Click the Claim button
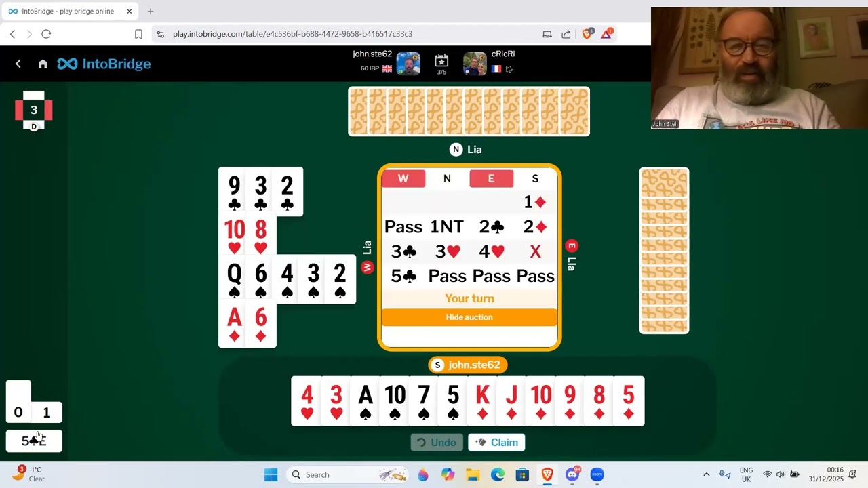This screenshot has width=868, height=488. coord(496,443)
